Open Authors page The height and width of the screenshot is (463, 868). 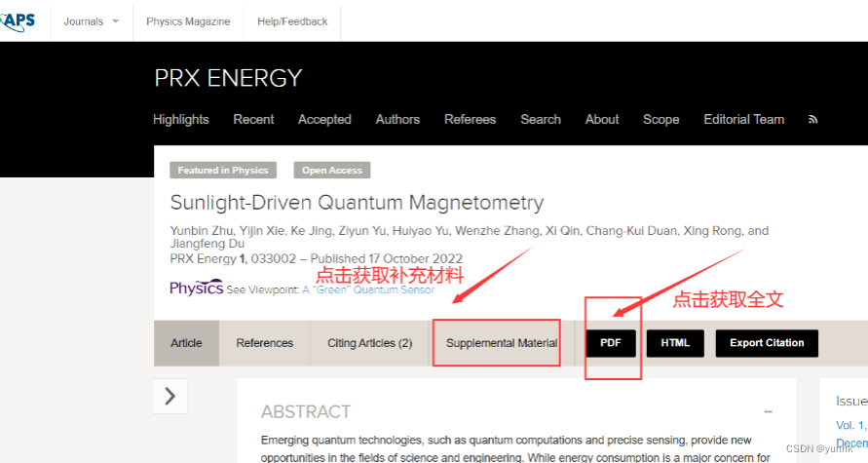[x=397, y=120]
